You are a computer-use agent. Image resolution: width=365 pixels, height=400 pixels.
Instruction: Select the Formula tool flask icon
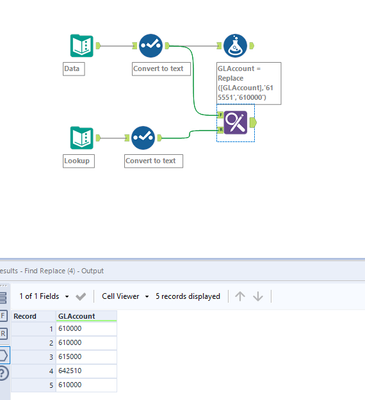(x=235, y=46)
